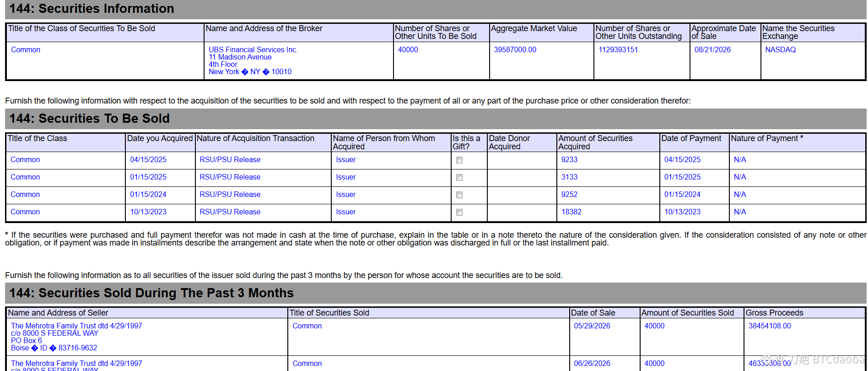Enable the gift checkbox for the 18382 shares row
This screenshot has height=371, width=868.
click(x=459, y=212)
